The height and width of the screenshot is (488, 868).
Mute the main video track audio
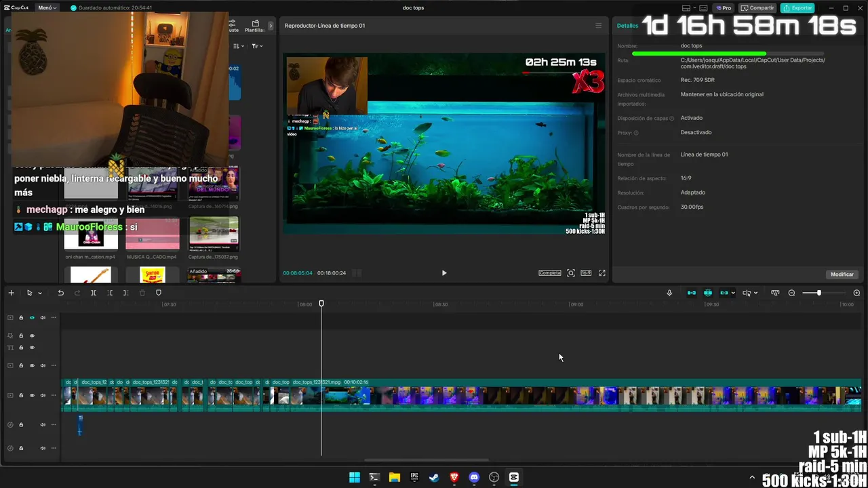(x=43, y=395)
